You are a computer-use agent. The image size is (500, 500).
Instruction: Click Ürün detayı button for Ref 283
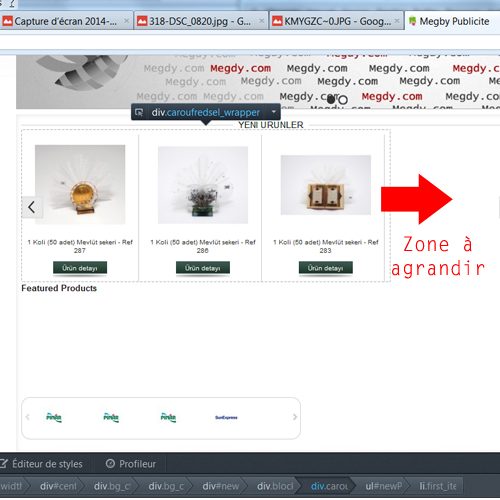pyautogui.click(x=326, y=268)
